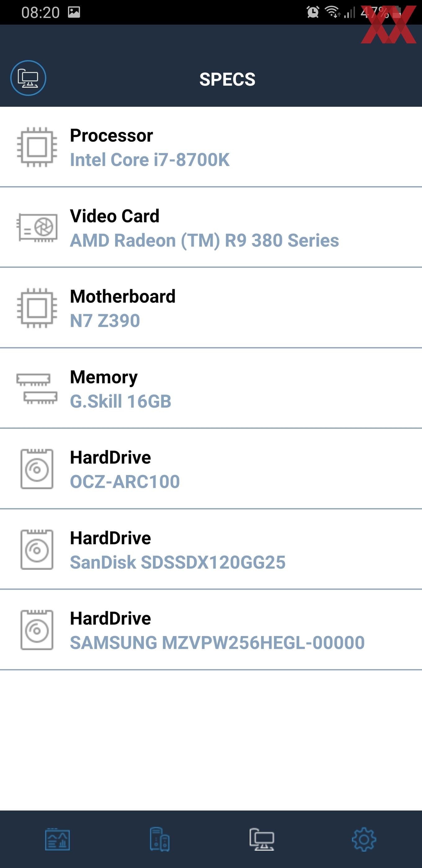
Task: Select the monitor specs tab icon
Action: click(262, 839)
